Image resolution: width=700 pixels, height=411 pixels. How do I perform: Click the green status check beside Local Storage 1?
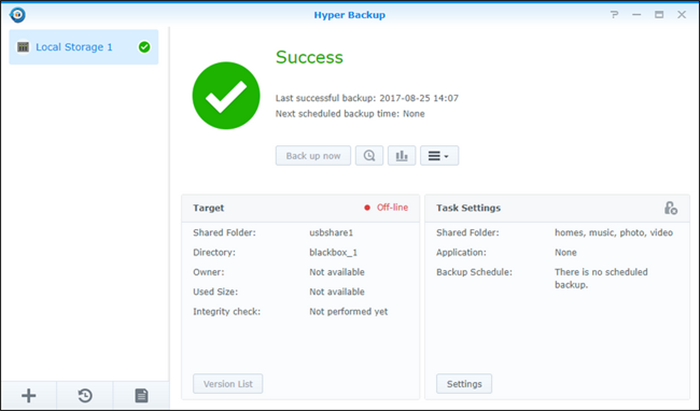point(144,47)
